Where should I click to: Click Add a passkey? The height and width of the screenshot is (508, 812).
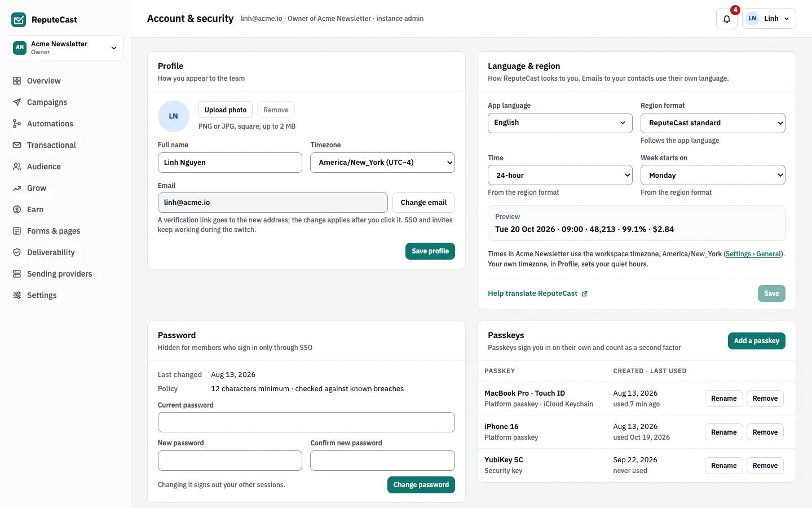click(x=757, y=341)
